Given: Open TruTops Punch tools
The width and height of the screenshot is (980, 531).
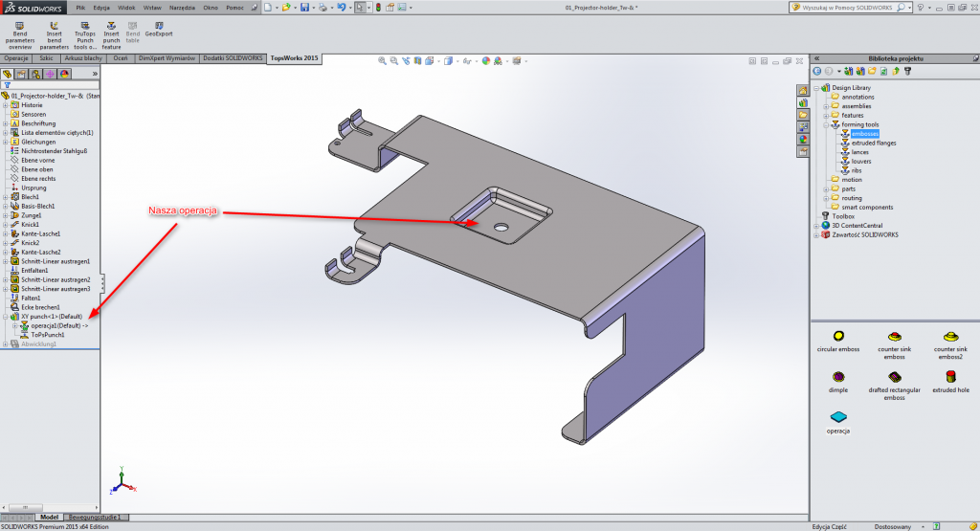Looking at the screenshot, I should point(87,29).
